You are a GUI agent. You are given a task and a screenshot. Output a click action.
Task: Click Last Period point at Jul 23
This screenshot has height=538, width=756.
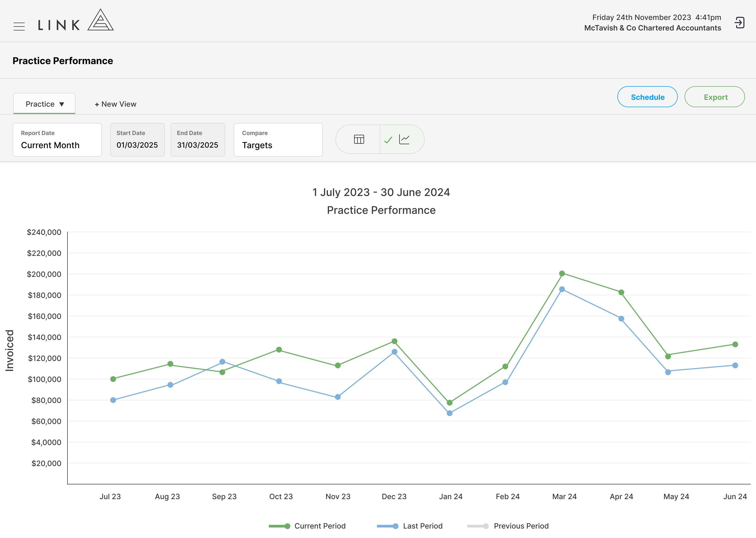pos(113,400)
